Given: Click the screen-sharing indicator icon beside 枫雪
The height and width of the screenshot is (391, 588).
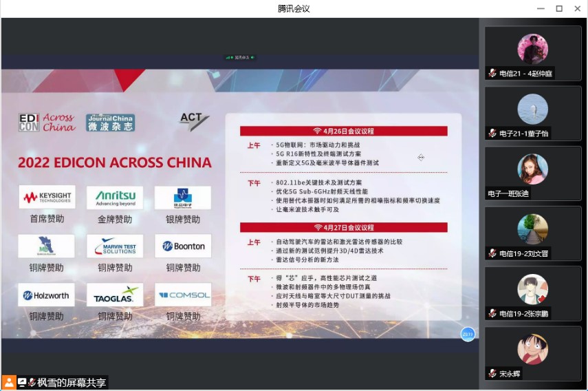Looking at the screenshot, I should pos(23,382).
